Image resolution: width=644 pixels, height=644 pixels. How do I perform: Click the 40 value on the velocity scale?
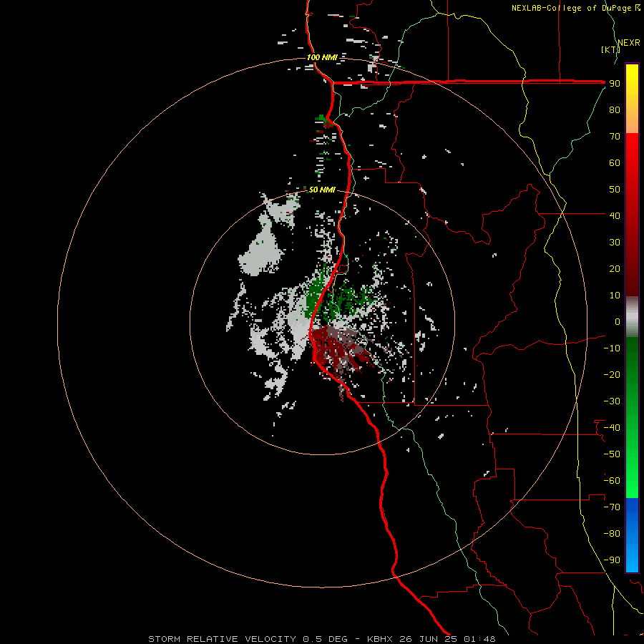(615, 215)
